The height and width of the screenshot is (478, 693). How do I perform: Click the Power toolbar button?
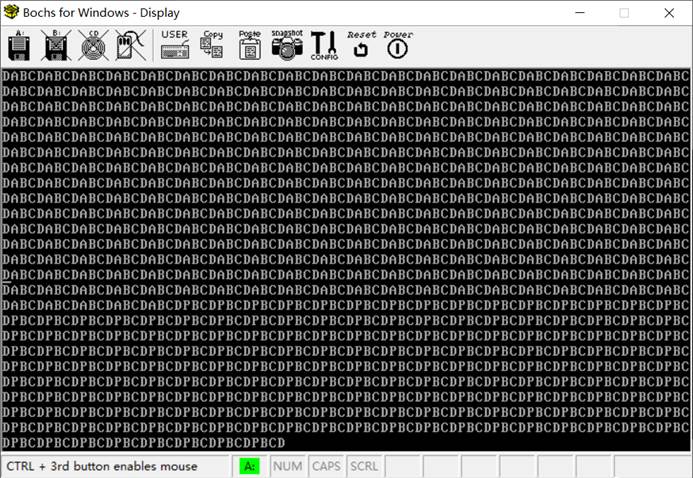pos(398,45)
